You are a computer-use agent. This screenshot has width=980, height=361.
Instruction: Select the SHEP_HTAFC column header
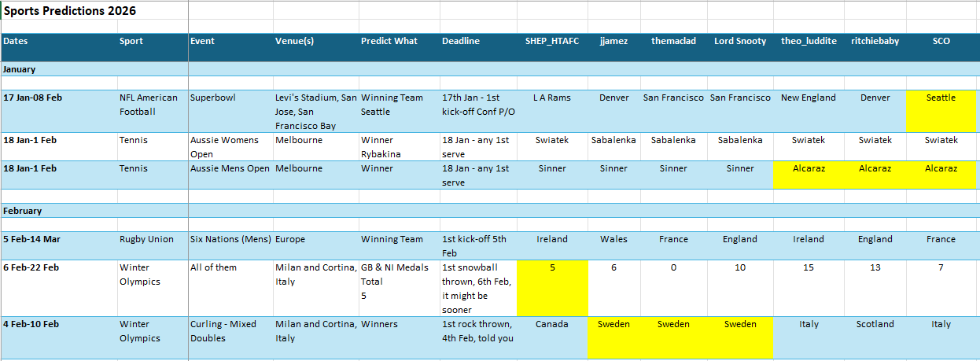[x=552, y=46]
